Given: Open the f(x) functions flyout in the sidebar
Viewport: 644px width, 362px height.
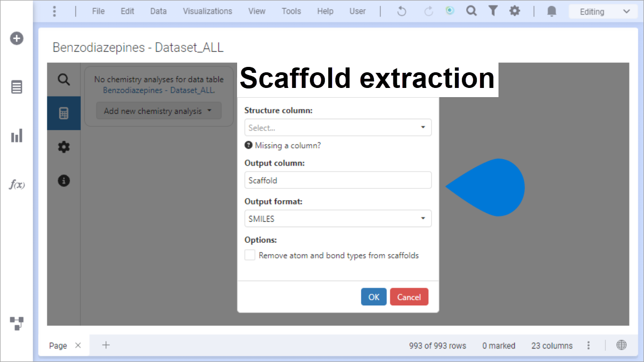Looking at the screenshot, I should 17,185.
